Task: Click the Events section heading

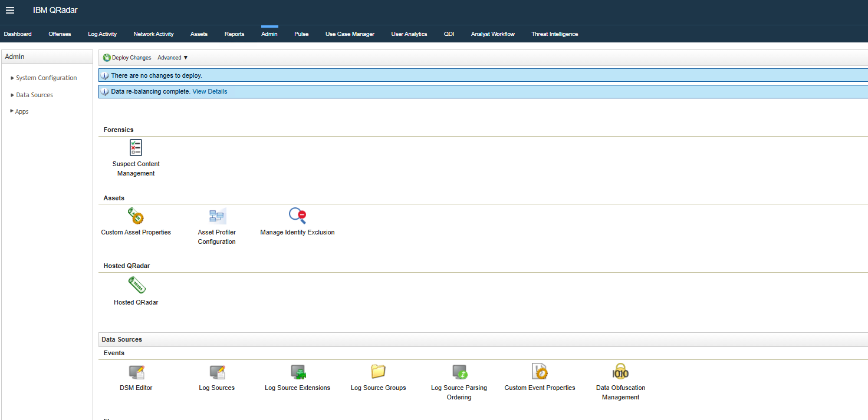Action: pos(114,353)
